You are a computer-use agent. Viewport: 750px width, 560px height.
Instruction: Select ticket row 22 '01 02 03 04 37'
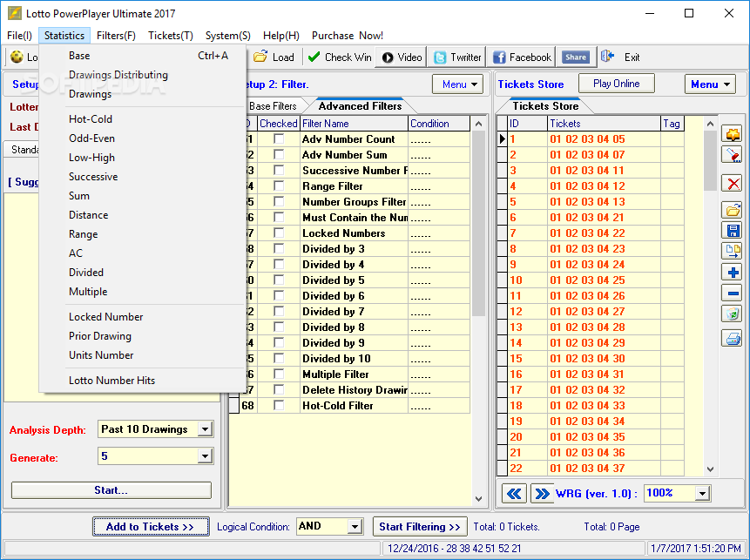pos(591,469)
